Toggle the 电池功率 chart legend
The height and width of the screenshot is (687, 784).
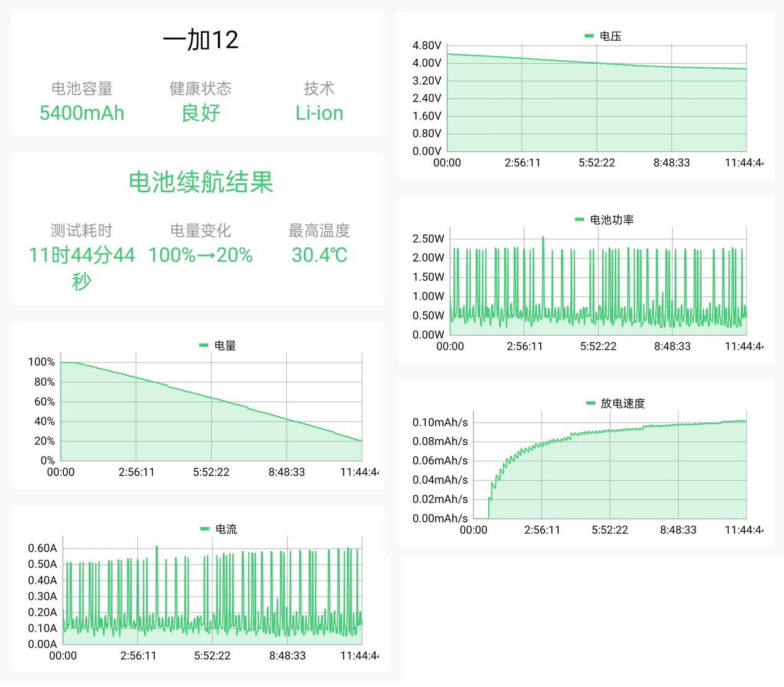coord(605,220)
